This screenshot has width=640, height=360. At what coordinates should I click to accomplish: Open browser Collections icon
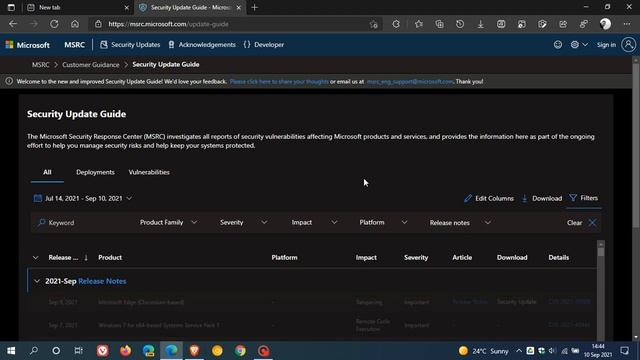tap(439, 24)
